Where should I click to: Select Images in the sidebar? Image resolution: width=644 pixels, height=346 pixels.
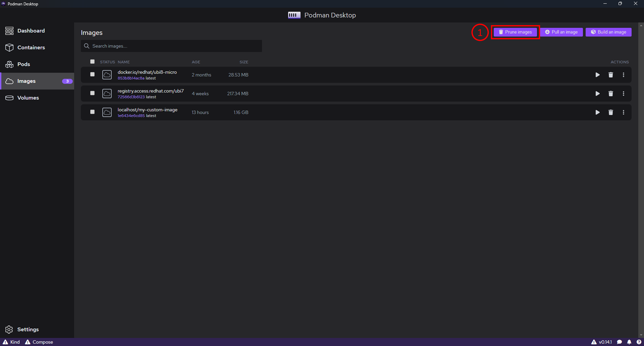pos(37,81)
